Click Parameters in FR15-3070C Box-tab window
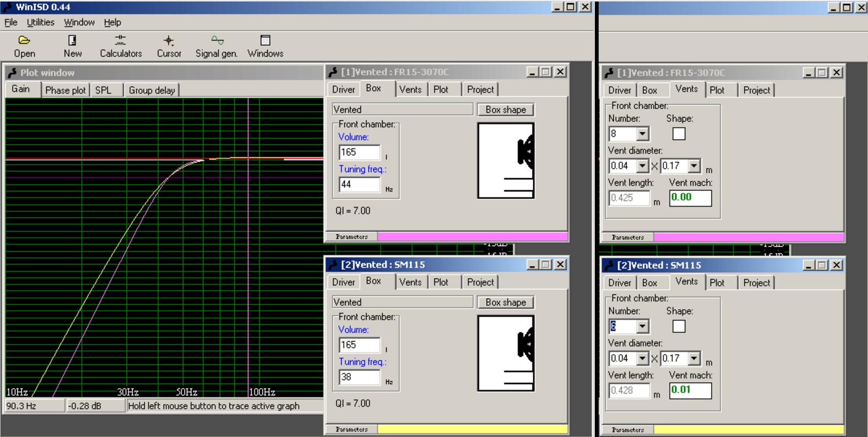The height and width of the screenshot is (437, 868). click(x=352, y=236)
